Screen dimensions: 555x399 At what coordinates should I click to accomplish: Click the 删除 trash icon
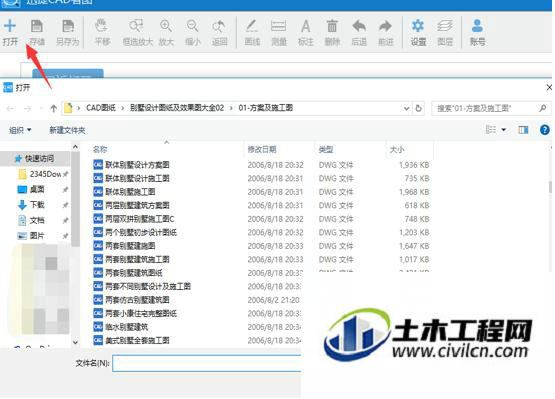tap(332, 26)
